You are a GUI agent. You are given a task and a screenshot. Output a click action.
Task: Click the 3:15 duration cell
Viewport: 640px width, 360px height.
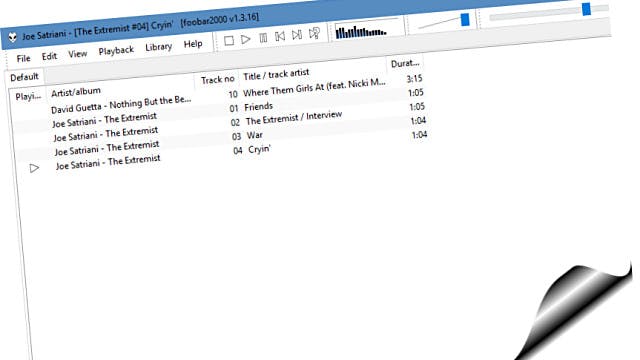tap(414, 79)
